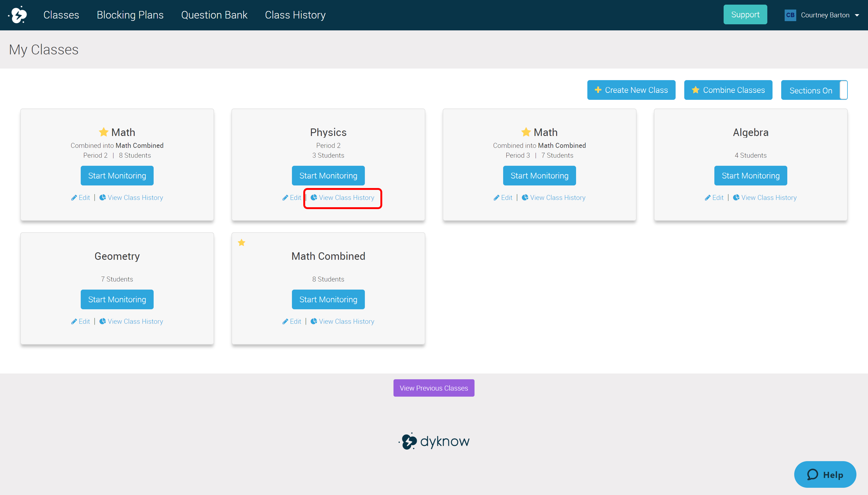The height and width of the screenshot is (495, 868).
Task: Click the Edit pencil icon on the Geometry card
Action: (x=74, y=321)
